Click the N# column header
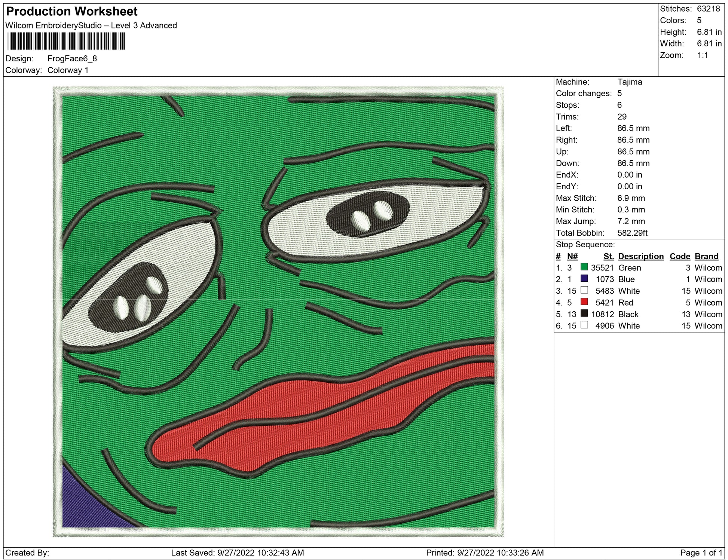The image size is (728, 560). (572, 256)
